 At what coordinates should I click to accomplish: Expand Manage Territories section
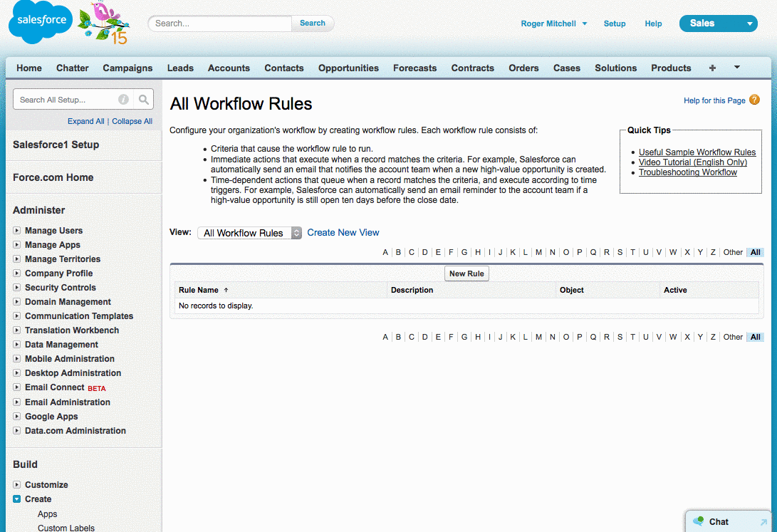coord(17,259)
